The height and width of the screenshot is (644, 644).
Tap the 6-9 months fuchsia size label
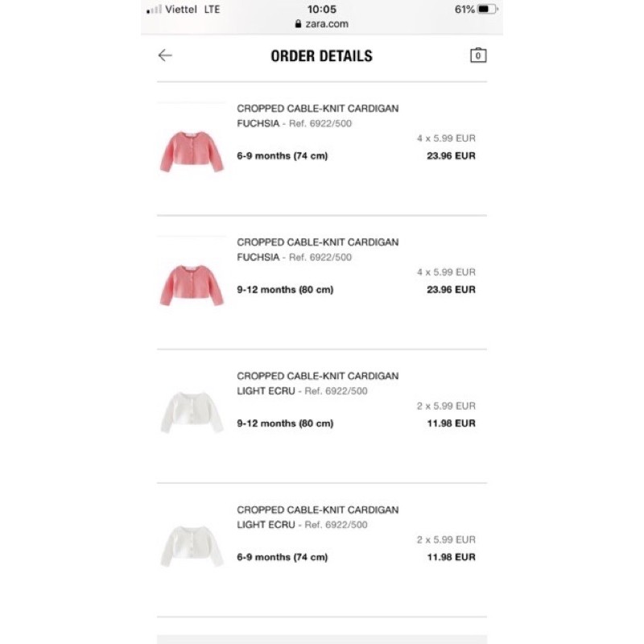coord(283,155)
